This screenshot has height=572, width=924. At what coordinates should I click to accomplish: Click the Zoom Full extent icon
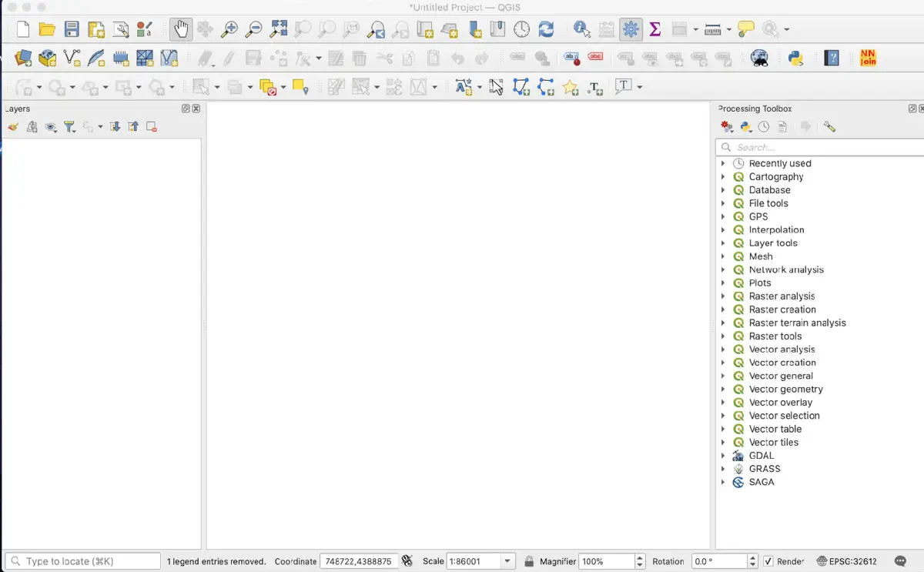coord(278,29)
